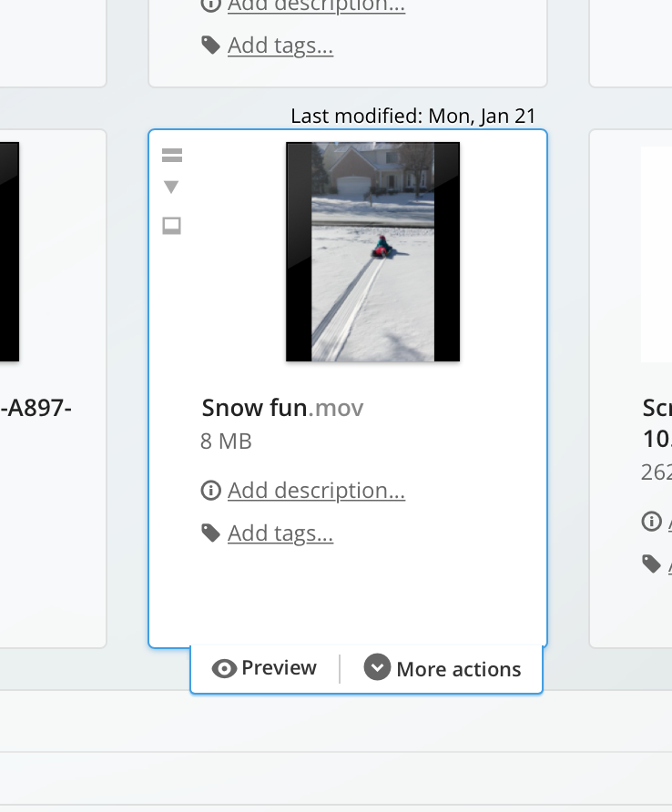Viewport: 672px width, 812px height.
Task: Preview the Snow fun video
Action: point(264,668)
